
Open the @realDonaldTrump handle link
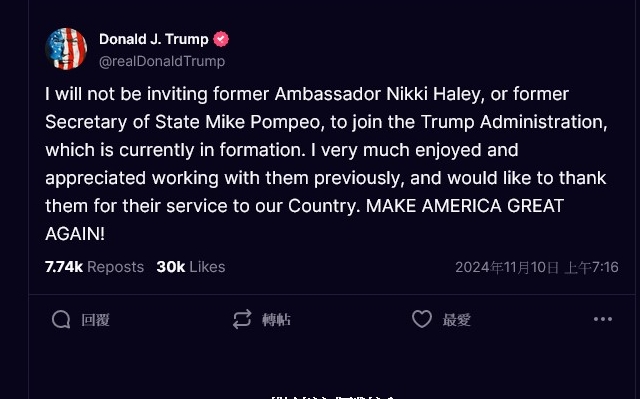coord(162,61)
